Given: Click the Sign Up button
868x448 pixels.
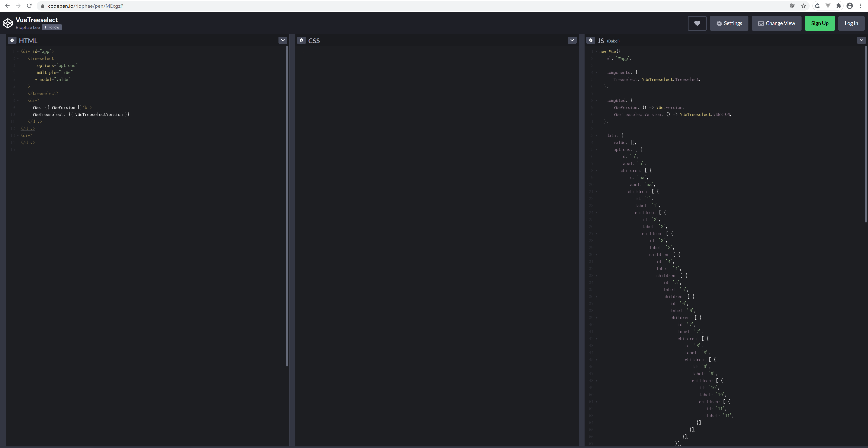Looking at the screenshot, I should (819, 23).
